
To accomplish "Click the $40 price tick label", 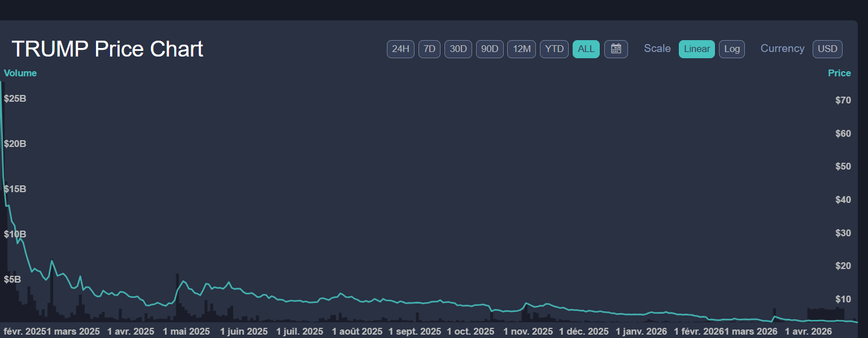I will click(x=843, y=200).
